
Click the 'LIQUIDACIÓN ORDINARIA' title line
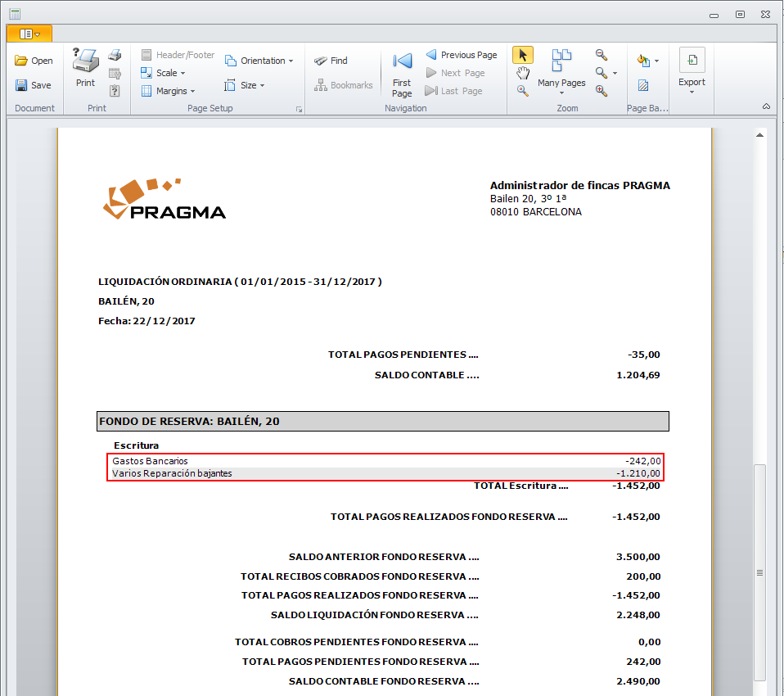tap(240, 281)
